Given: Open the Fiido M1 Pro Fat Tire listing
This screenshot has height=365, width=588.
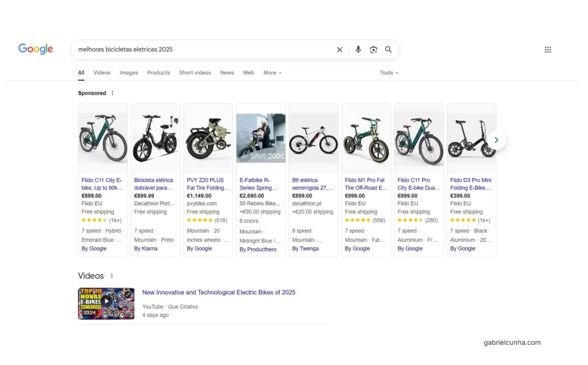Looking at the screenshot, I should click(366, 184).
